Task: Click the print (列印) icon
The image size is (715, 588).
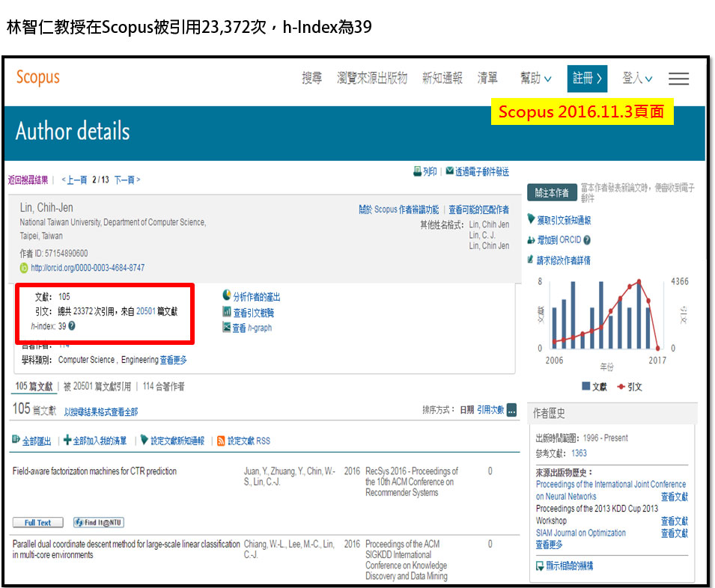Action: coord(417,171)
